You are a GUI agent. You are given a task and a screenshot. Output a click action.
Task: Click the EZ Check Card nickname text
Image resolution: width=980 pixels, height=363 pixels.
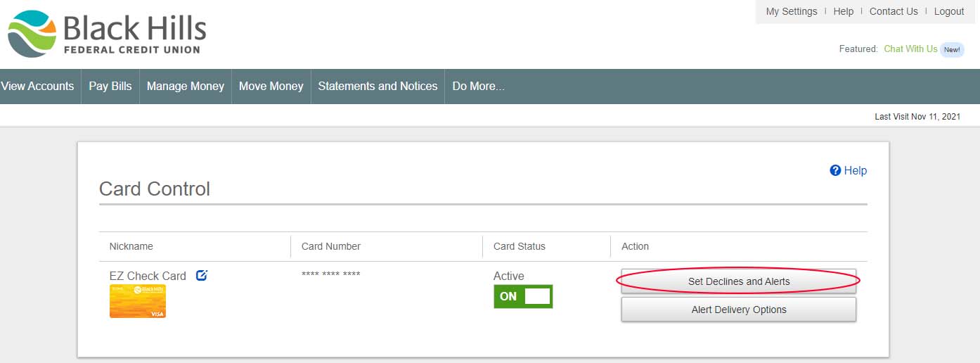tap(148, 276)
